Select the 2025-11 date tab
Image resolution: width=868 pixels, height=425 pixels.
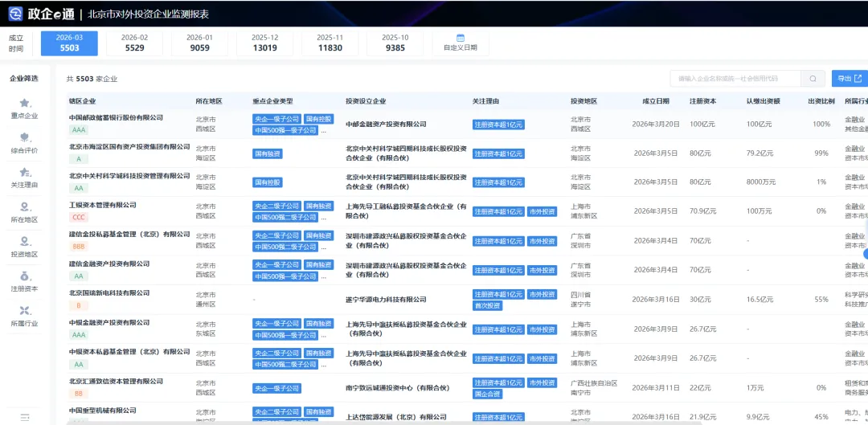click(x=330, y=43)
